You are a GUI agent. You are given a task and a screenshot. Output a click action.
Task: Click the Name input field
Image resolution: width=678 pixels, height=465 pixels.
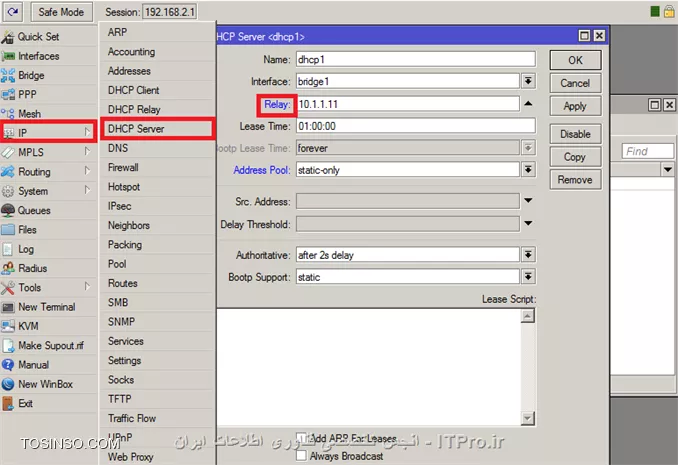click(x=416, y=59)
